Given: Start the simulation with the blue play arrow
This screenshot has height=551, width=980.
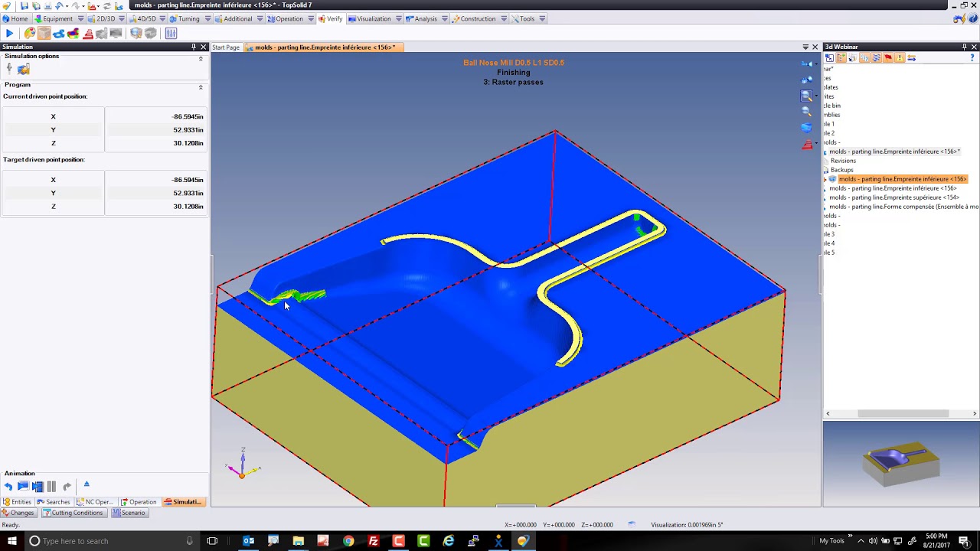Looking at the screenshot, I should pyautogui.click(x=9, y=33).
